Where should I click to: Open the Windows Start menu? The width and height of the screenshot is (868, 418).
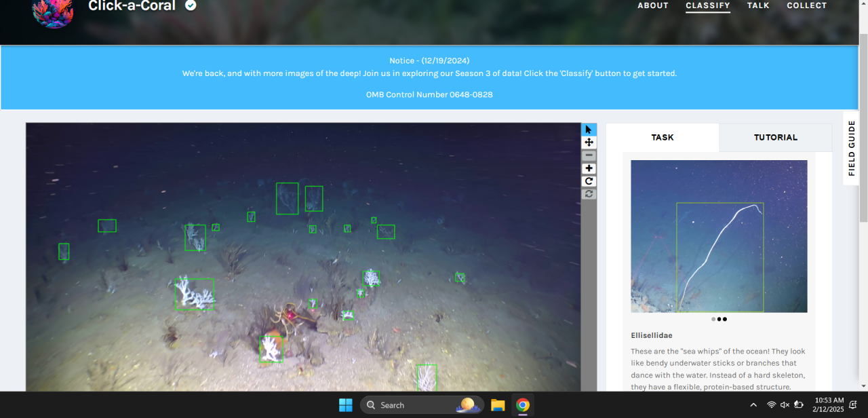(346, 405)
